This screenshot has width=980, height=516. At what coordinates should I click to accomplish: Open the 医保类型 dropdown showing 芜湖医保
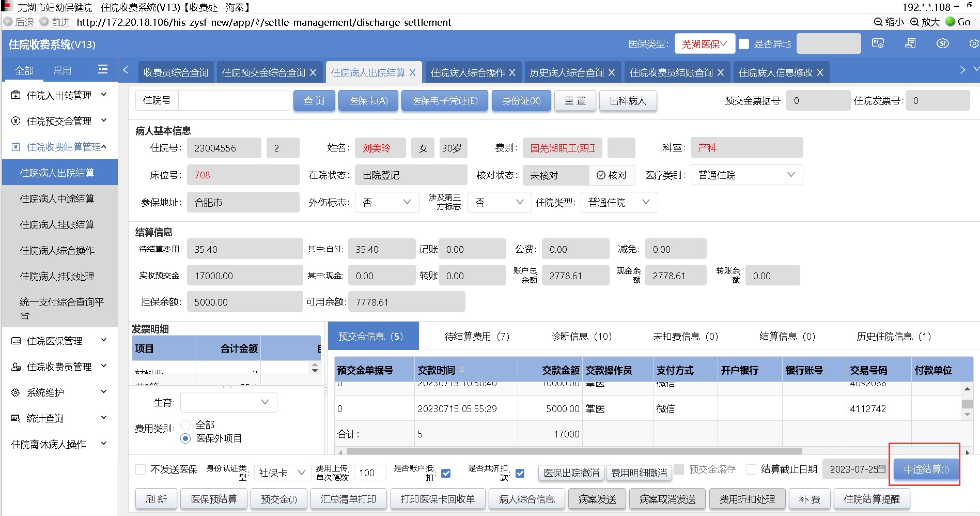point(704,44)
